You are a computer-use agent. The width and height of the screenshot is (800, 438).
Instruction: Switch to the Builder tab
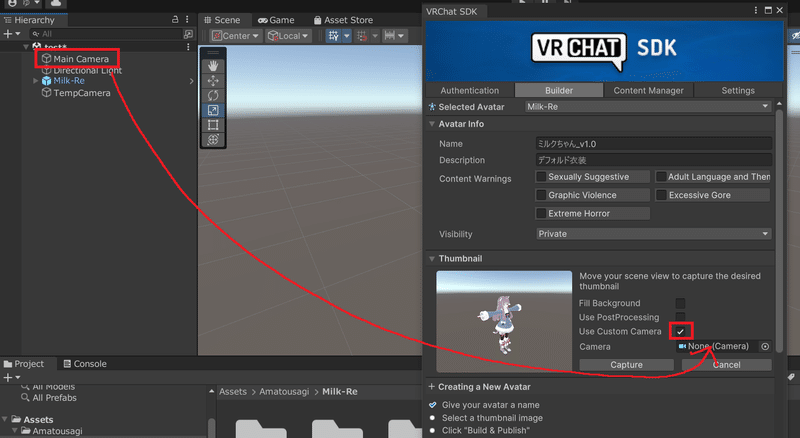click(x=559, y=90)
